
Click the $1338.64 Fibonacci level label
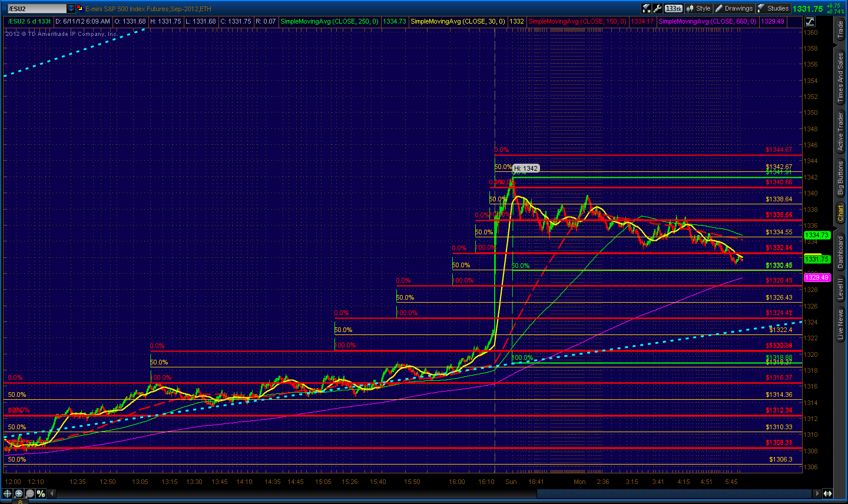(779, 200)
